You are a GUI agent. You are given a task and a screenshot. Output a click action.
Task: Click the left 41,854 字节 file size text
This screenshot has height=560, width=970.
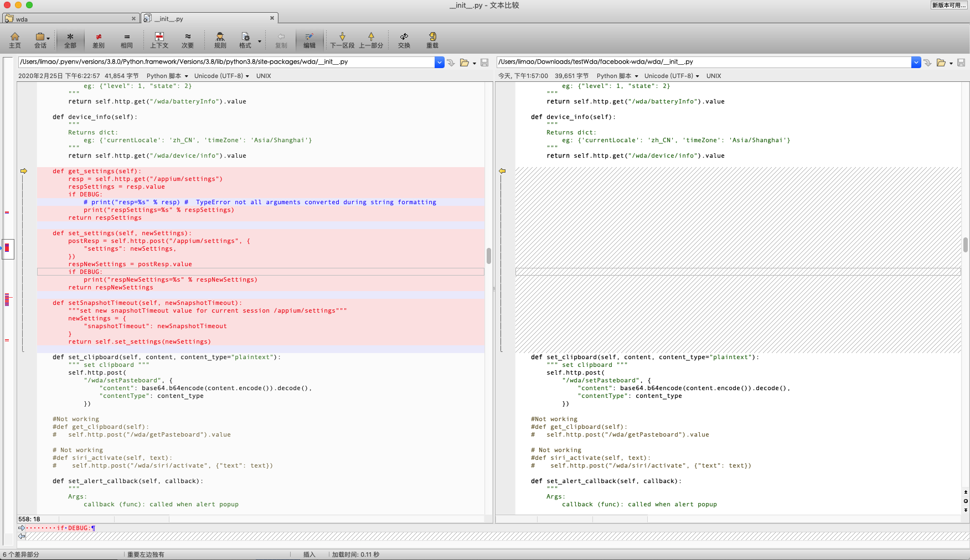coord(122,76)
